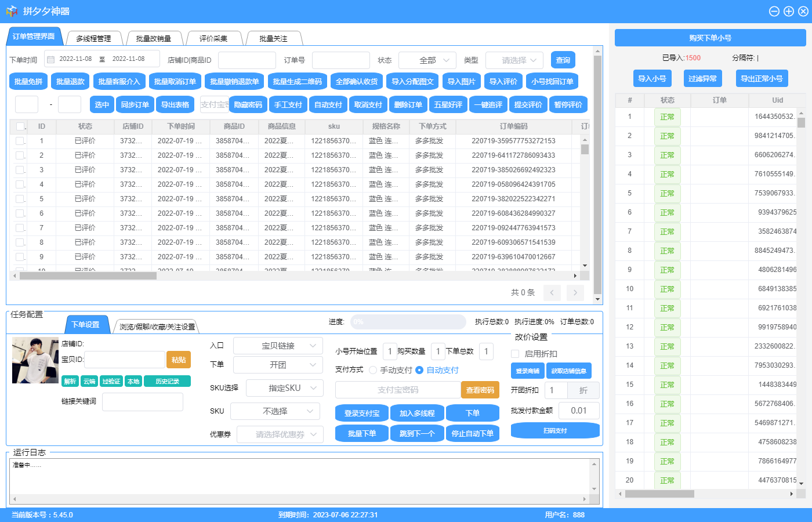Viewport: 812px width, 522px height.
Task: Select the 自动支付 radio button
Action: pyautogui.click(x=419, y=370)
